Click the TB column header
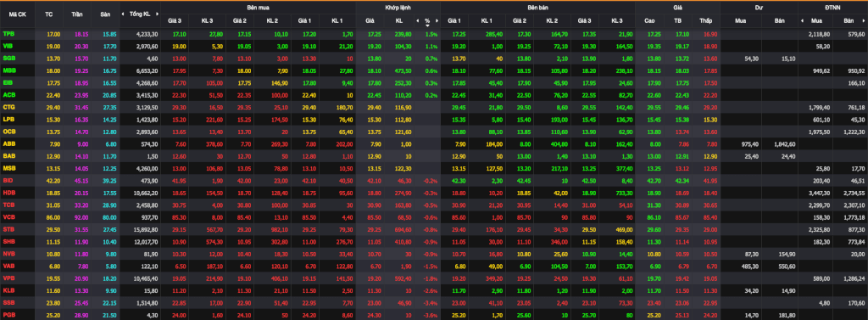 tap(677, 20)
